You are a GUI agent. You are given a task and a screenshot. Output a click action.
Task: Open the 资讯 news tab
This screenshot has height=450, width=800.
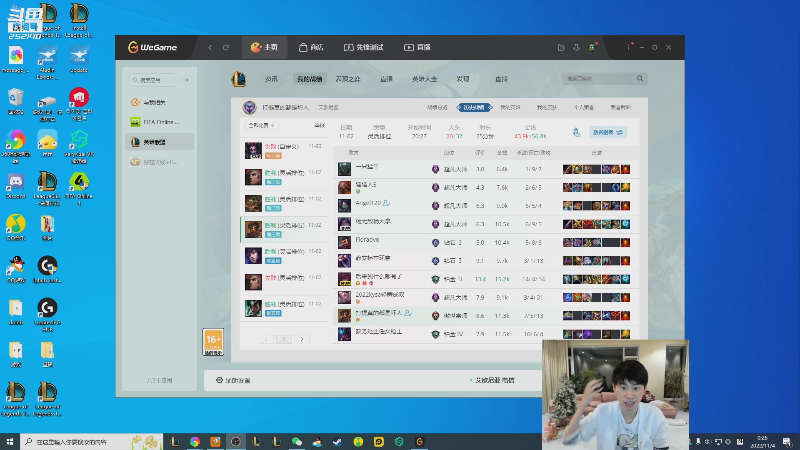coord(271,79)
